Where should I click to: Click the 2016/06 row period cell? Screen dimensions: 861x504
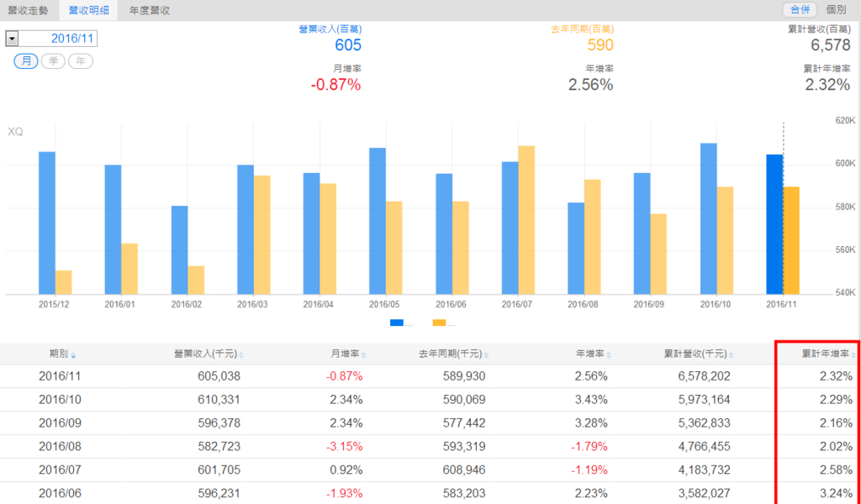60,494
